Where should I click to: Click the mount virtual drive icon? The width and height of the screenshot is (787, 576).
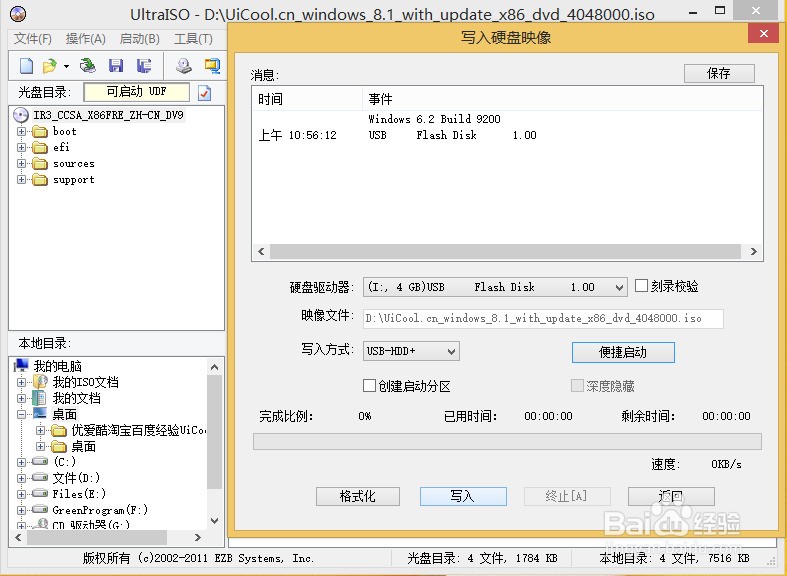pyautogui.click(x=212, y=66)
